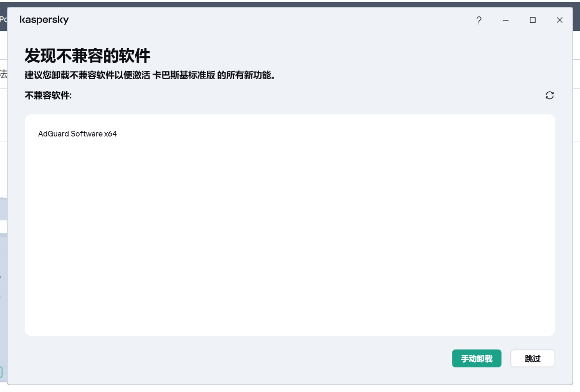Maximize the Kaspersky window
580x392 pixels.
tap(533, 20)
